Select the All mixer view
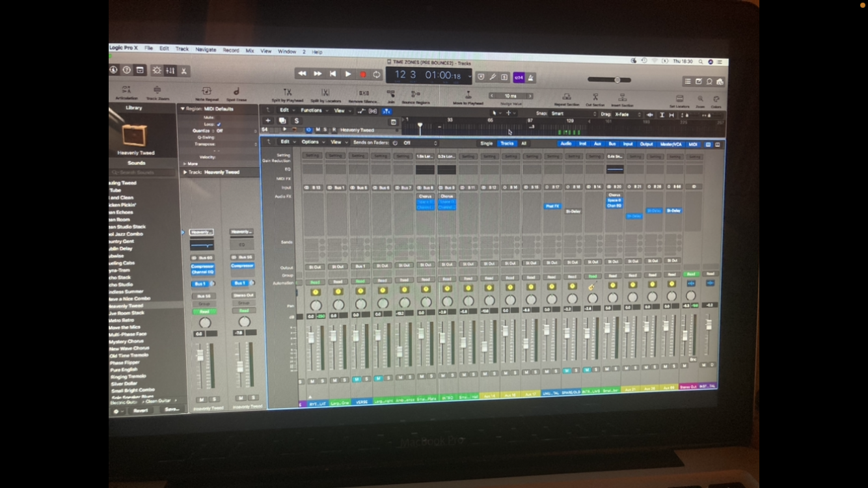The width and height of the screenshot is (868, 488). (x=524, y=143)
